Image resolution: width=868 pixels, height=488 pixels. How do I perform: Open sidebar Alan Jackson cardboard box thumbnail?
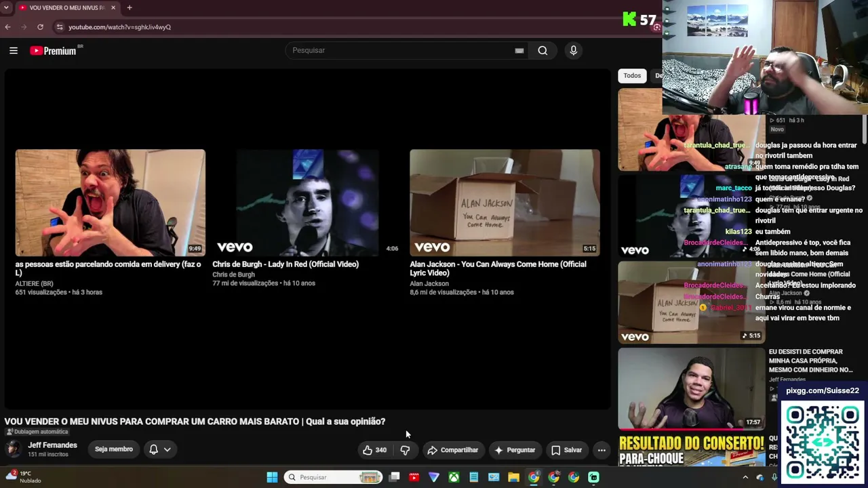[691, 302]
